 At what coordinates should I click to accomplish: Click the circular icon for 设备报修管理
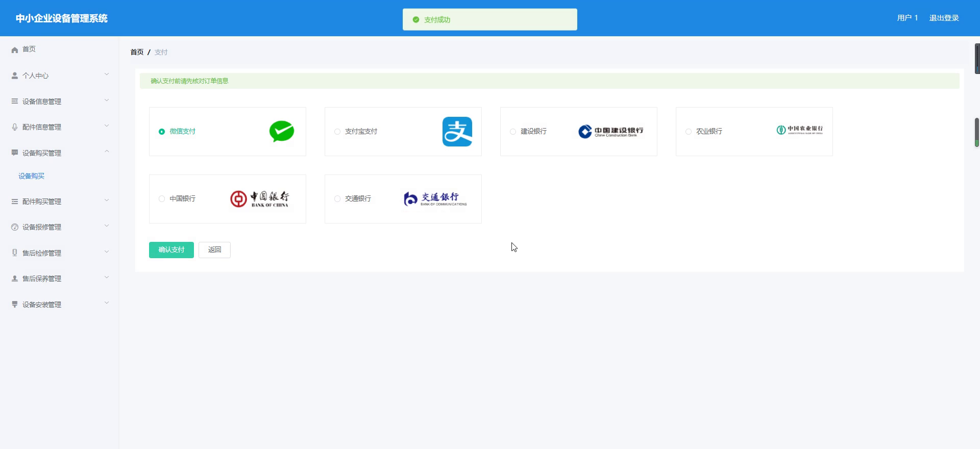[15, 227]
